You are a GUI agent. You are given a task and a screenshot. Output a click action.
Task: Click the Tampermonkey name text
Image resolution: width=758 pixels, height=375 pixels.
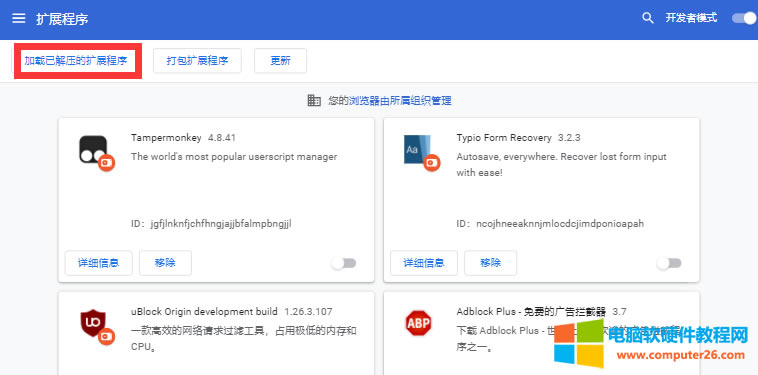(166, 138)
